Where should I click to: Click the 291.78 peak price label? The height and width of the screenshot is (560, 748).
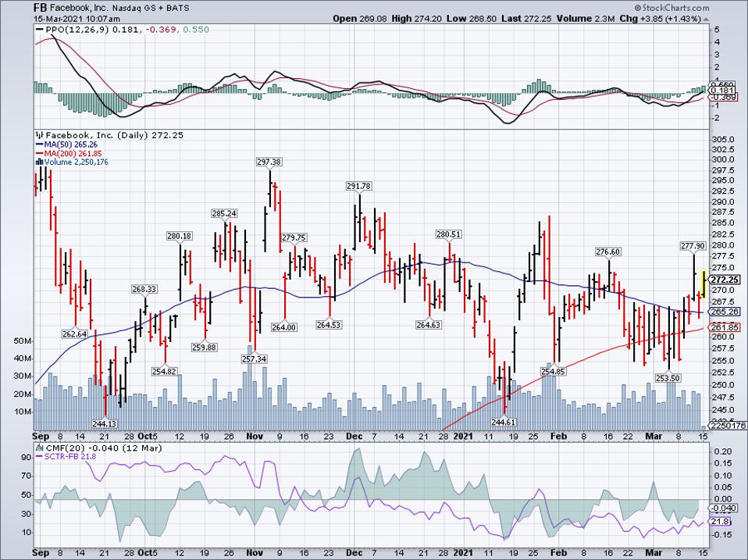point(358,186)
